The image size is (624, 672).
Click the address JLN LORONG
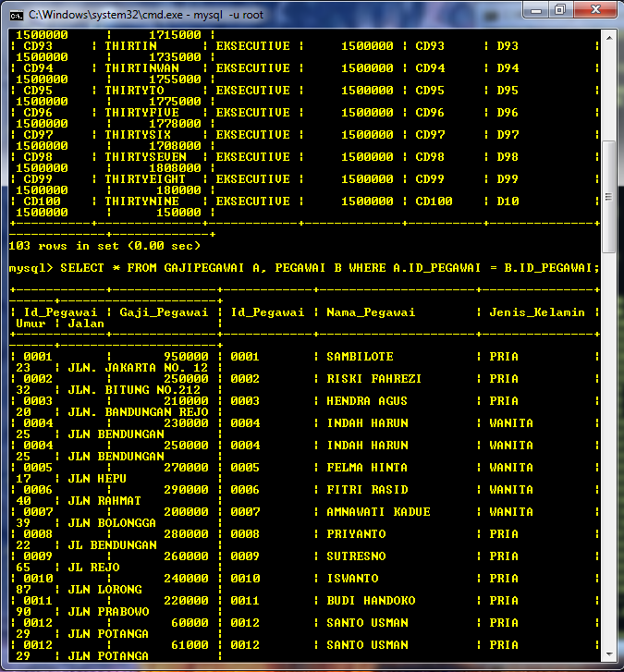[x=105, y=590]
